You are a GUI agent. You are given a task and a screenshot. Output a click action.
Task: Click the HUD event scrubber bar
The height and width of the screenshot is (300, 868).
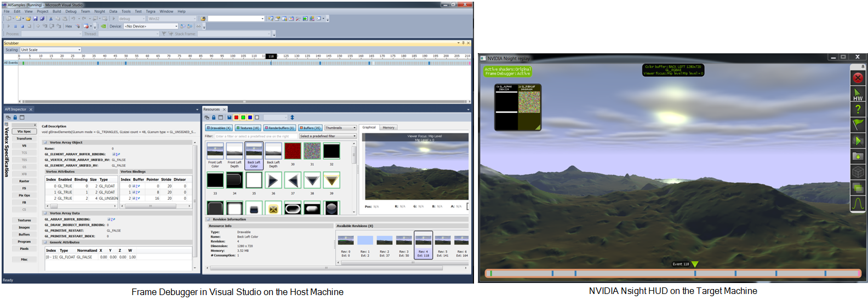pos(672,273)
